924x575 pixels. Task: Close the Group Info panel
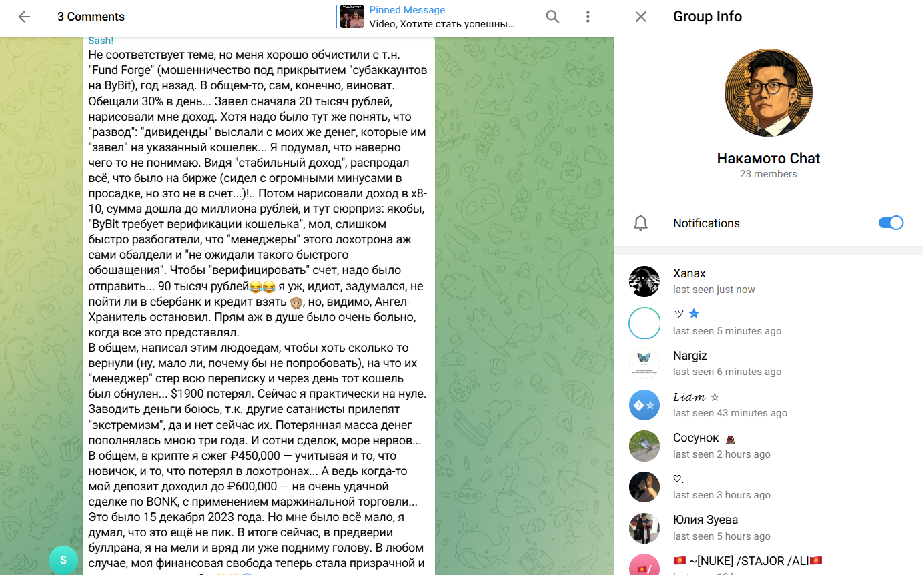point(641,17)
